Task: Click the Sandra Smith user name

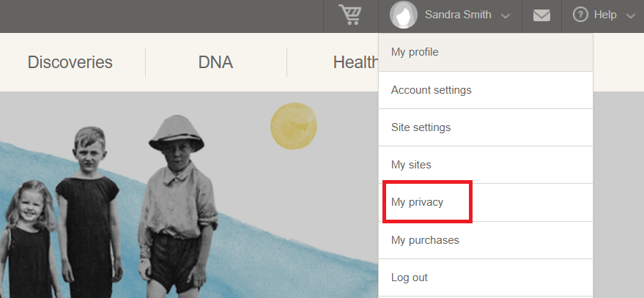Action: point(458,15)
